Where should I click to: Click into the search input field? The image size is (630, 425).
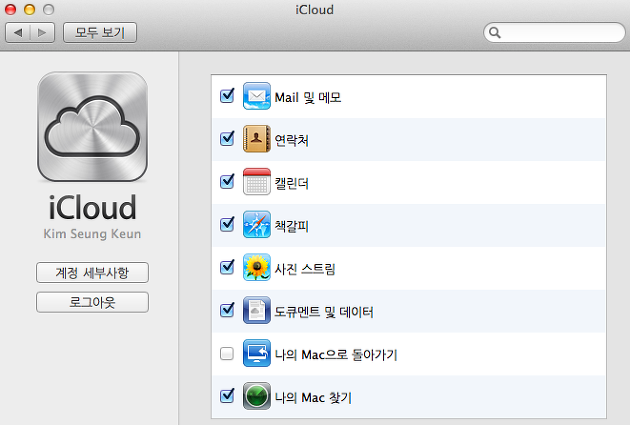click(554, 33)
